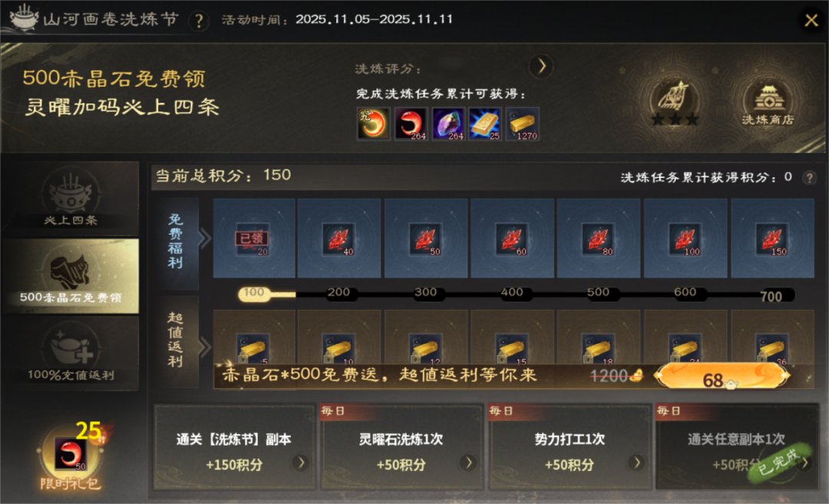Open the 限时礼包 limited gift pack
This screenshot has width=829, height=504.
coord(71,457)
